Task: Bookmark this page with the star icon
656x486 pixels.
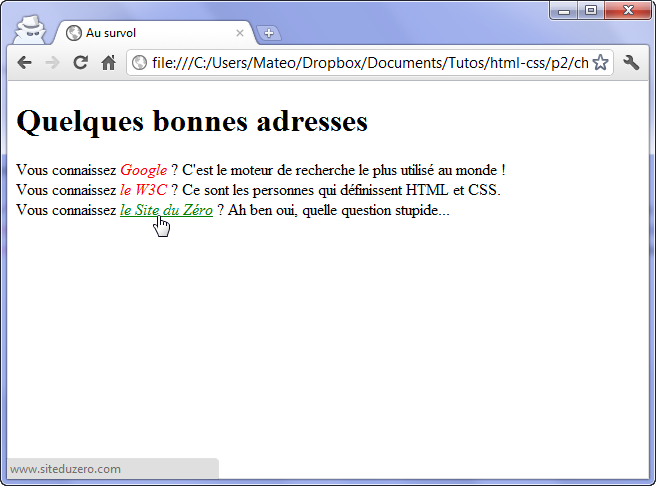Action: (x=601, y=63)
